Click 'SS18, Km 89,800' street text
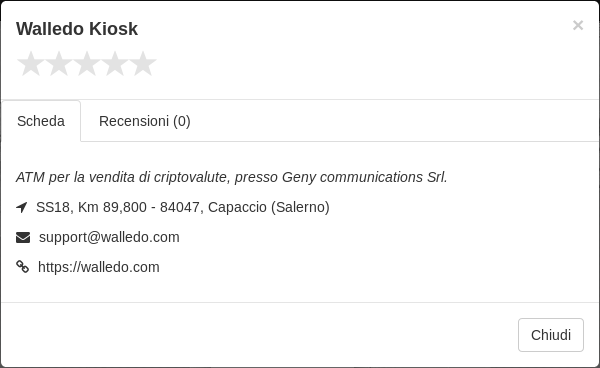This screenshot has height=368, width=600. click(x=91, y=207)
